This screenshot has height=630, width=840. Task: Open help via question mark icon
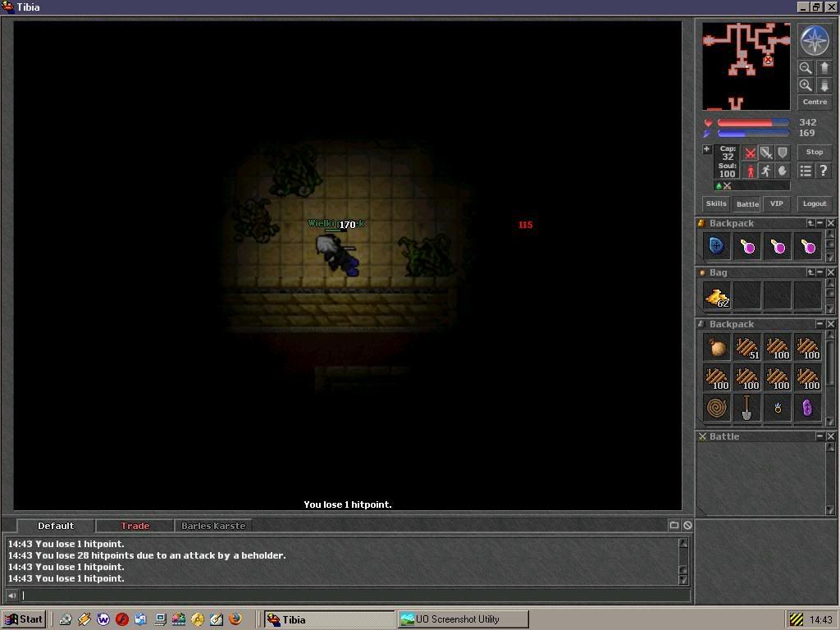824,171
